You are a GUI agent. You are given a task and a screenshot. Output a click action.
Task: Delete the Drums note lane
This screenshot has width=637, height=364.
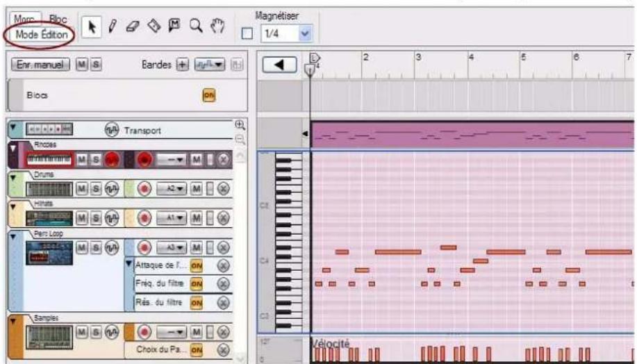(x=222, y=189)
